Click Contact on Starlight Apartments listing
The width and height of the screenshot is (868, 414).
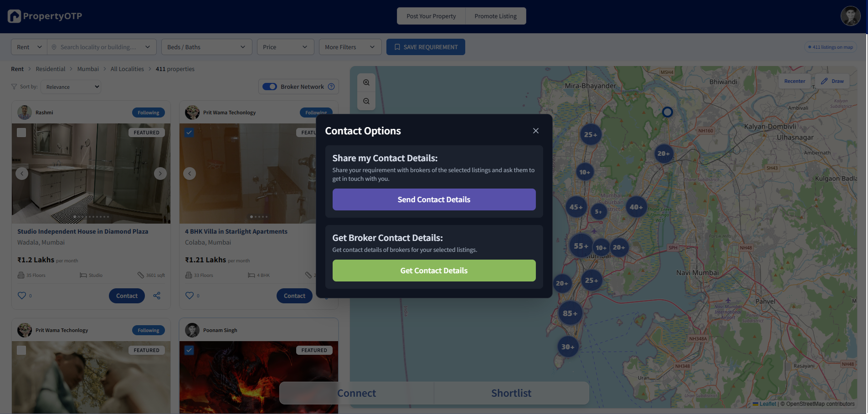(x=294, y=296)
